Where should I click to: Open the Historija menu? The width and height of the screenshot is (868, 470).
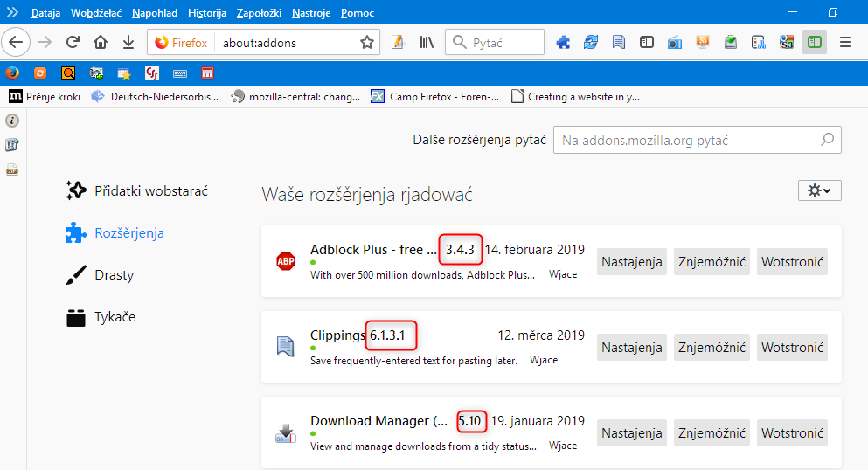[x=207, y=13]
